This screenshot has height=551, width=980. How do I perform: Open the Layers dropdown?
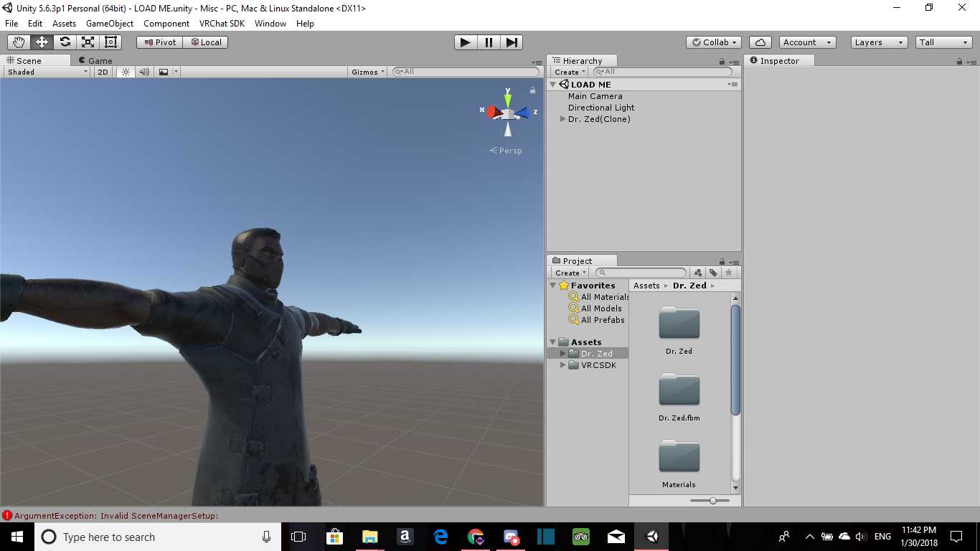pyautogui.click(x=879, y=42)
